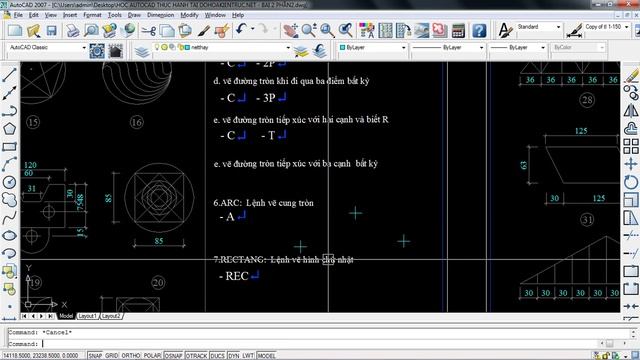The height and width of the screenshot is (360, 640).
Task: Click the Save icon
Action: (x=51, y=31)
